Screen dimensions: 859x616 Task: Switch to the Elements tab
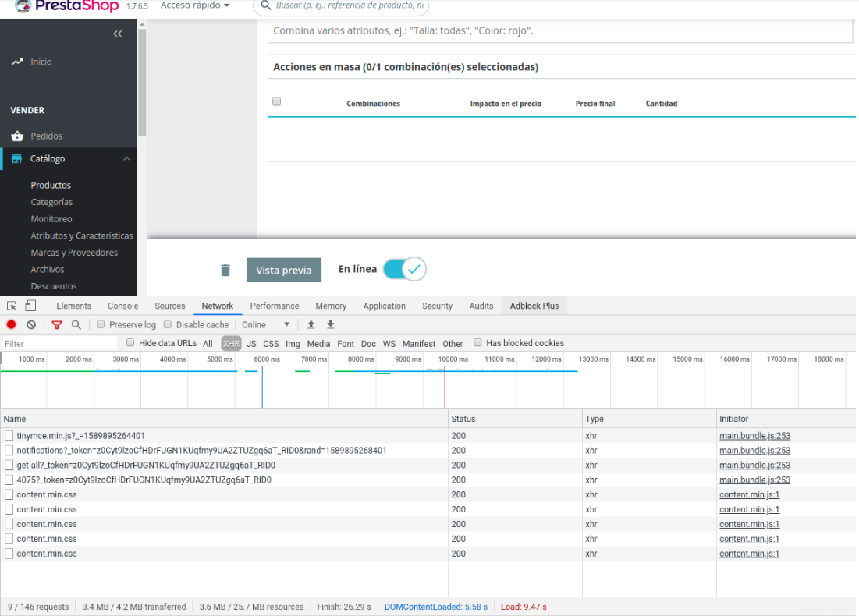(73, 306)
